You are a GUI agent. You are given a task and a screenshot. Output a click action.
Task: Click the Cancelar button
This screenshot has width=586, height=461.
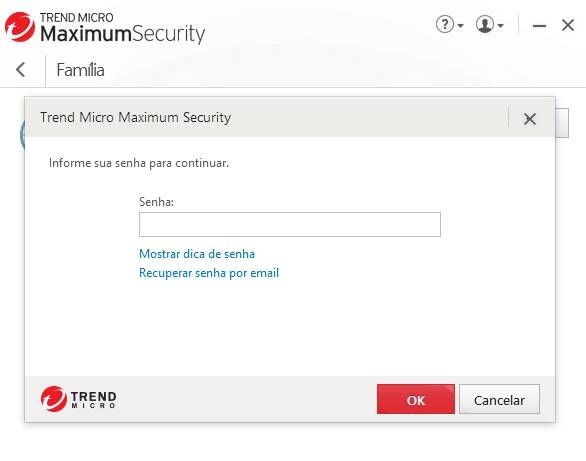coord(499,399)
